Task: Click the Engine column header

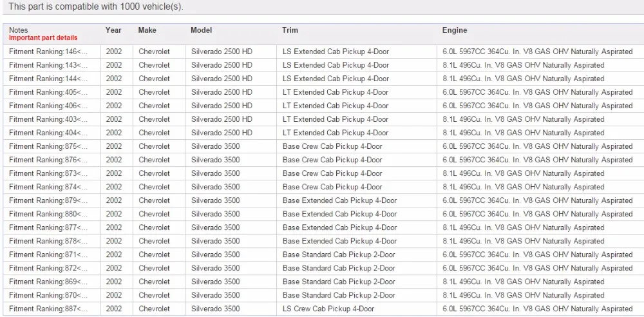Action: click(455, 30)
